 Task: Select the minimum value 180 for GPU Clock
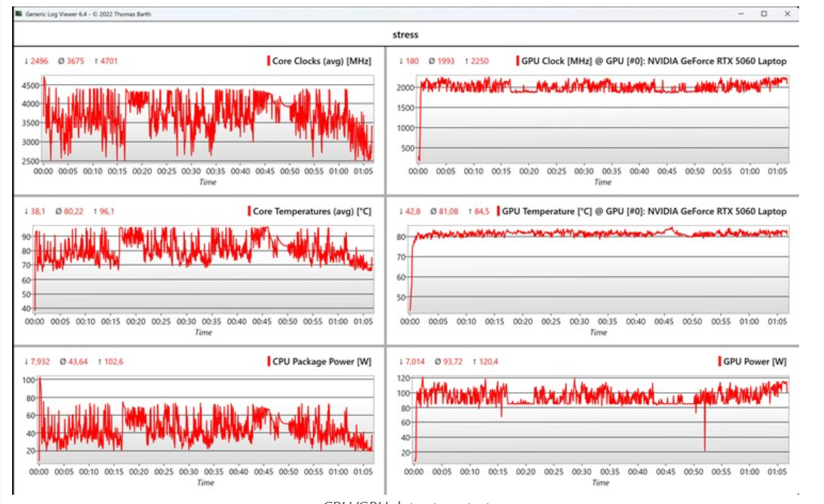[x=412, y=61]
